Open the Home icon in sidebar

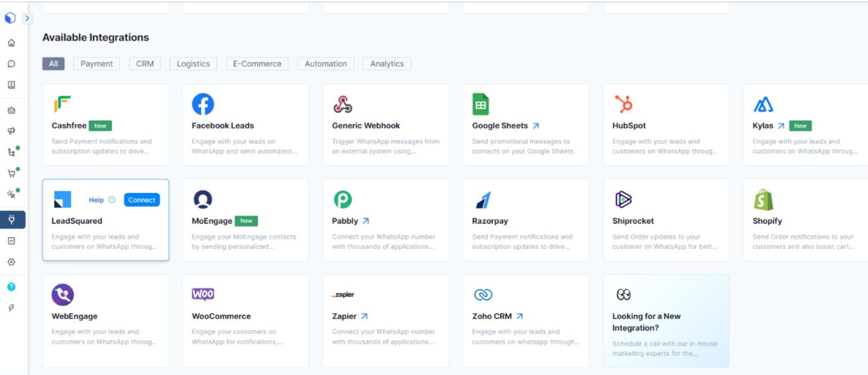pyautogui.click(x=11, y=43)
